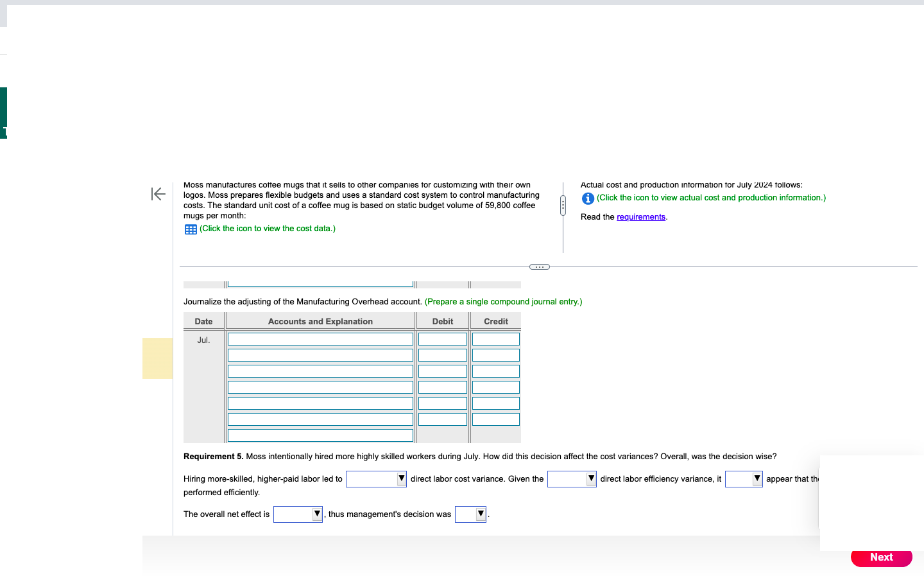This screenshot has height=578, width=924.
Task: Click fifth row Debit input field
Action: click(443, 403)
